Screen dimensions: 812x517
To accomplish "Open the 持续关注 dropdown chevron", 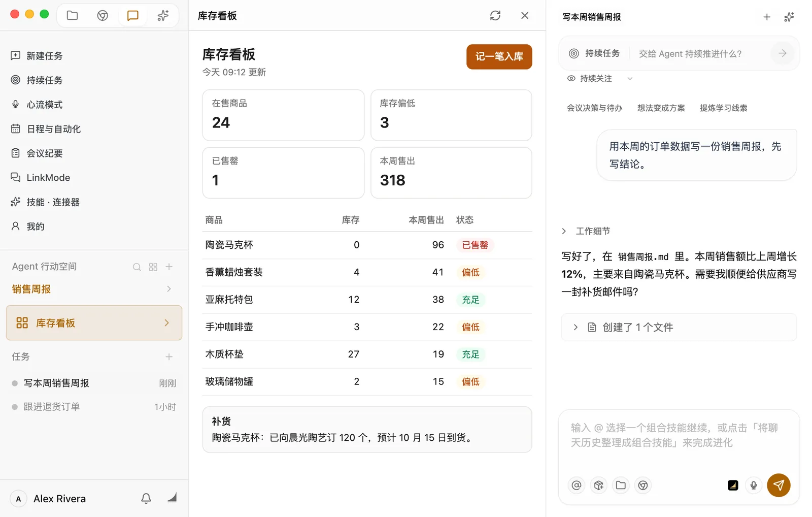I will pyautogui.click(x=630, y=79).
